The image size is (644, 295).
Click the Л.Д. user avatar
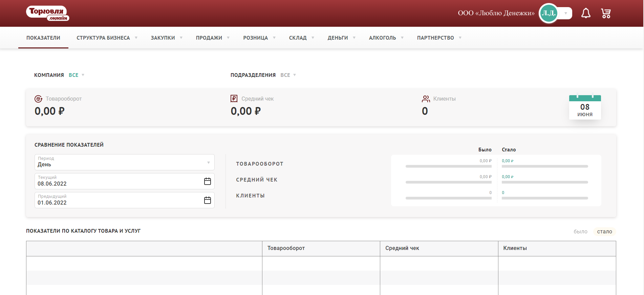point(548,13)
